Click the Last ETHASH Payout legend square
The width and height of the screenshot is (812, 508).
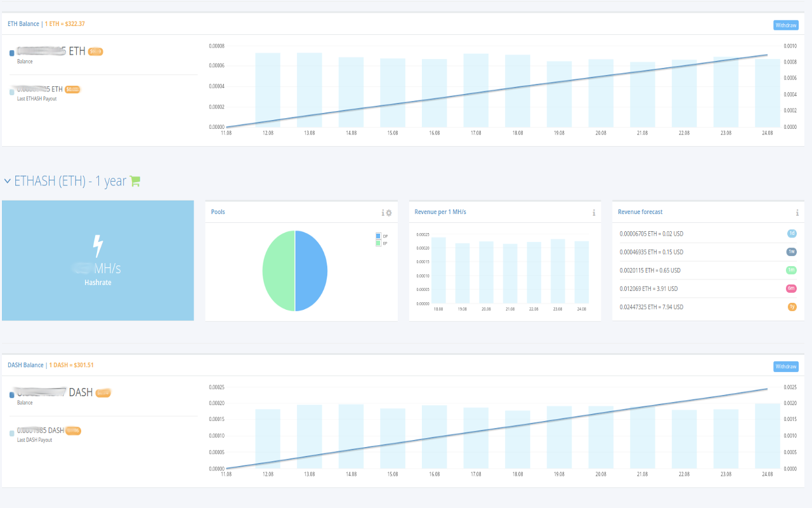[x=11, y=92]
